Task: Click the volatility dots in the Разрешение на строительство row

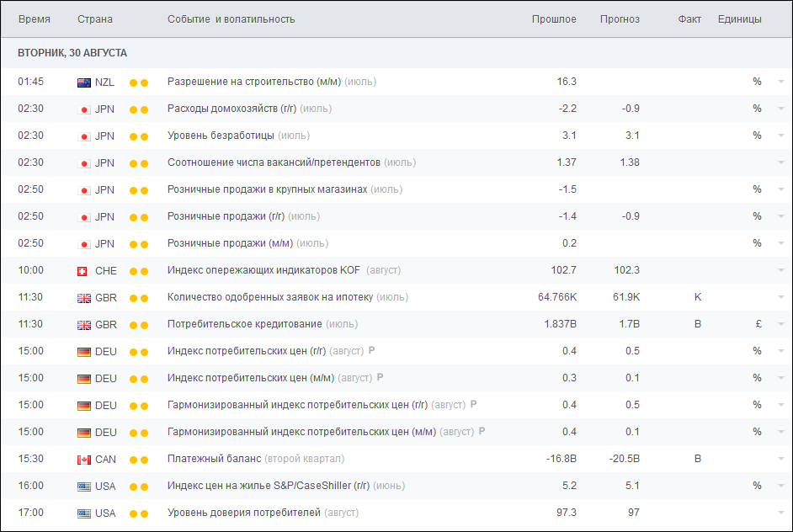Action: (x=139, y=82)
